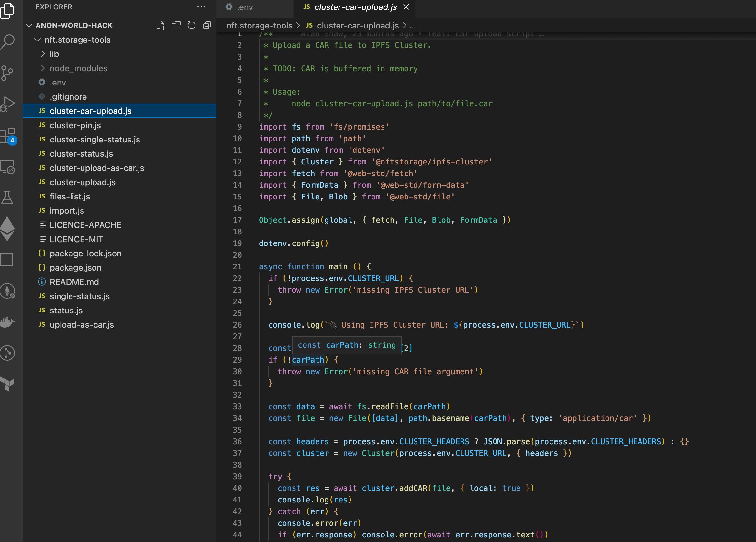The image size is (756, 542).
Task: Open import.js file
Action: tap(120, 211)
